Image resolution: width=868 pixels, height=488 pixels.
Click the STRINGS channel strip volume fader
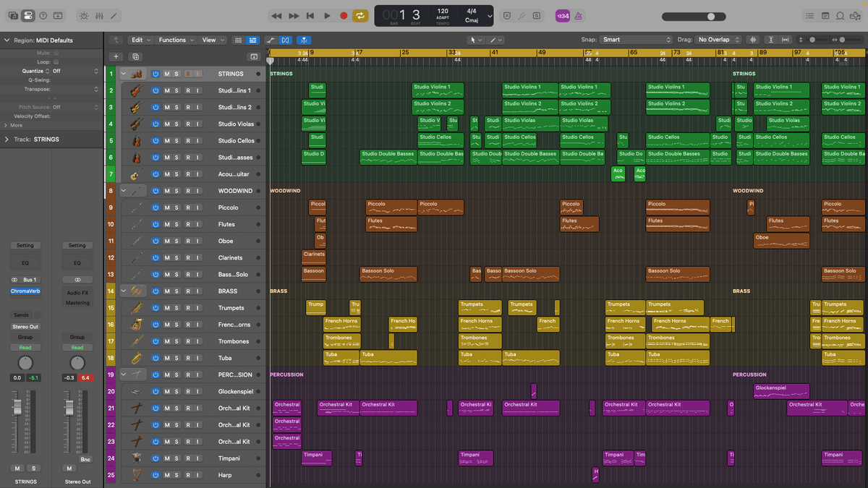click(17, 408)
